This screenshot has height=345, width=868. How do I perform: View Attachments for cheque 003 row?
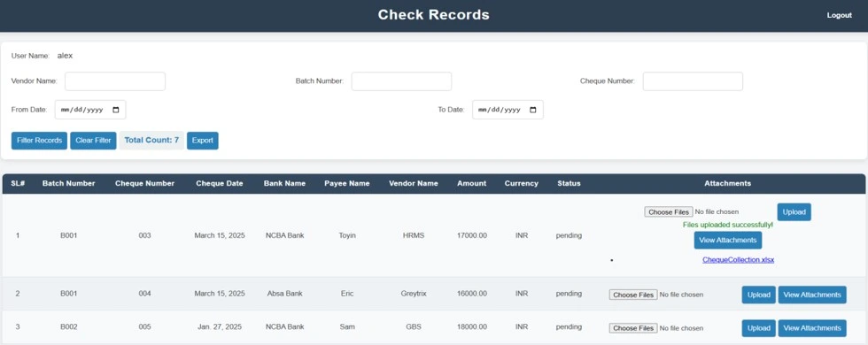coord(728,240)
